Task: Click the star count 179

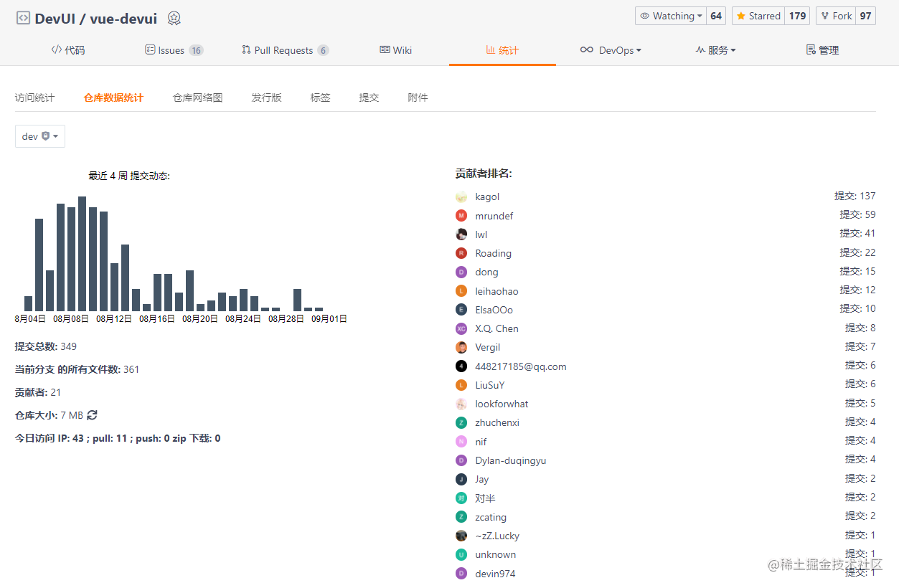Action: click(797, 16)
